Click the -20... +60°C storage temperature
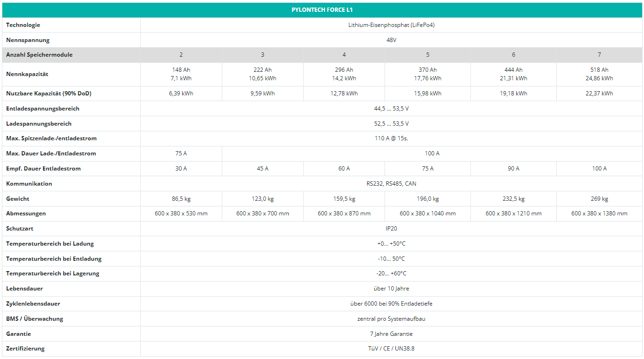The width and height of the screenshot is (644, 359). (391, 274)
